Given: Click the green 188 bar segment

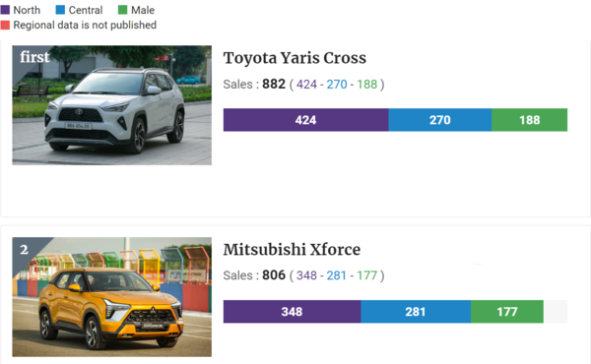Looking at the screenshot, I should (530, 120).
